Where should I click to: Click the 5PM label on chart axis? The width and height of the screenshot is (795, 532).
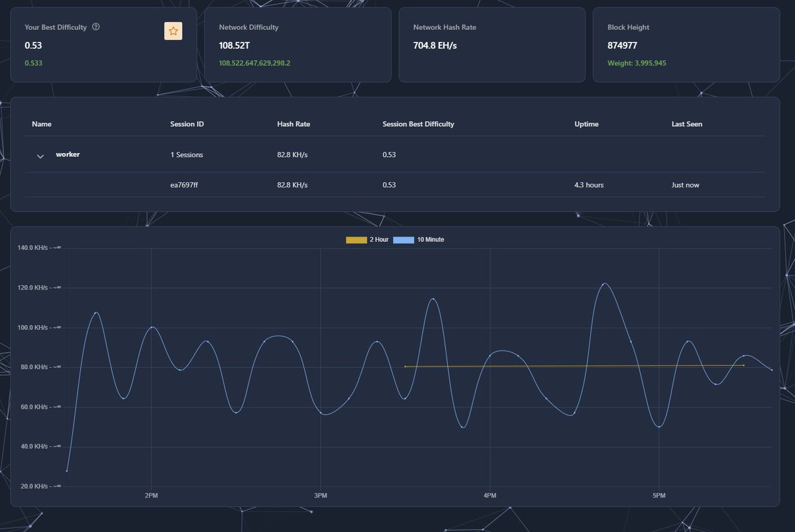tap(659, 496)
